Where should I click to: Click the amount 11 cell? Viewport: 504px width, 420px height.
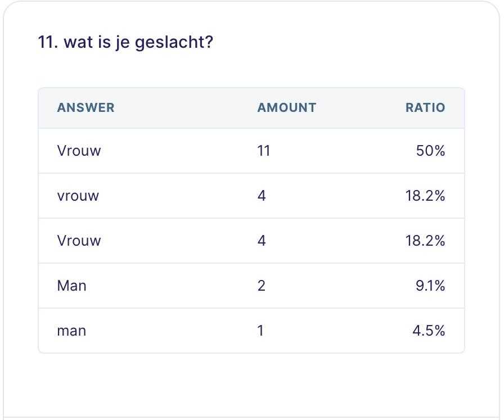click(x=264, y=151)
